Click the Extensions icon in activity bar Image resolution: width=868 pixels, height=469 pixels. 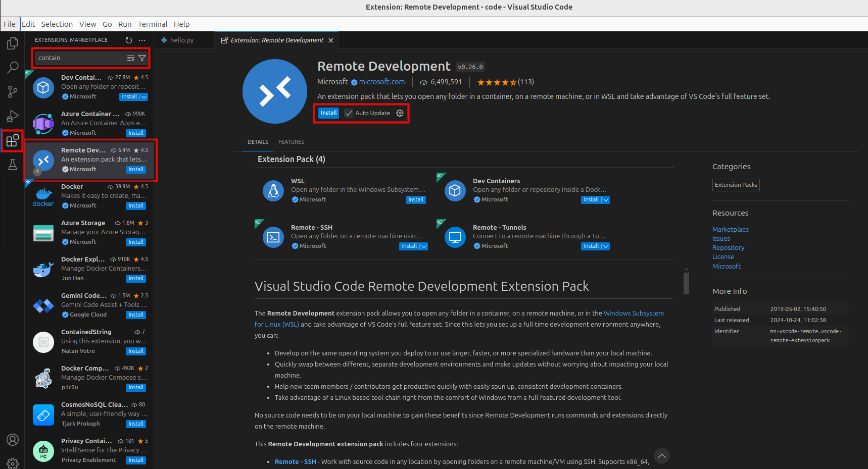[x=12, y=140]
